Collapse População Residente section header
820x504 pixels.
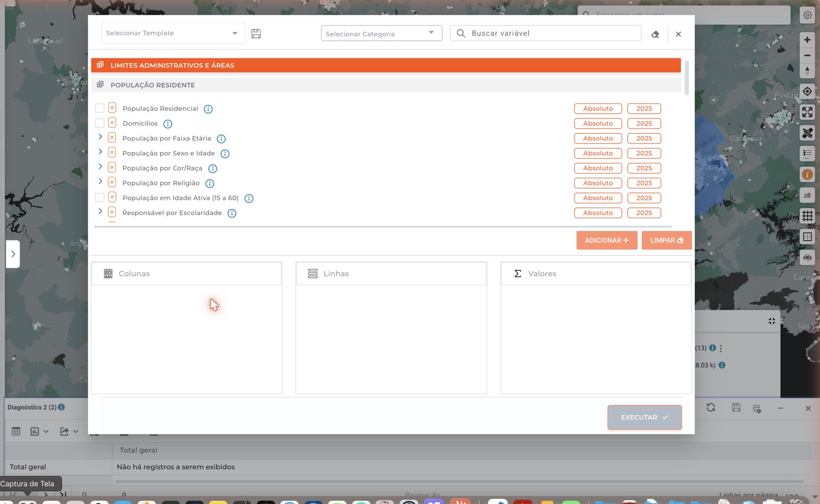point(386,85)
